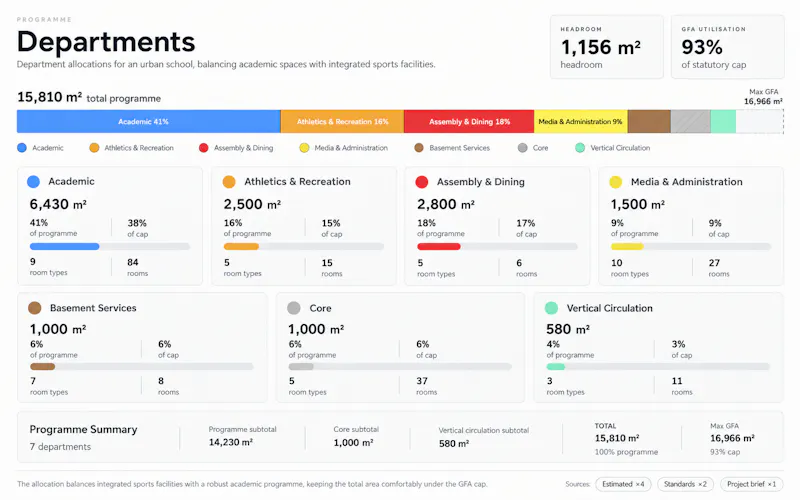Select the yellow Media & Administration legend dot

[x=304, y=148]
